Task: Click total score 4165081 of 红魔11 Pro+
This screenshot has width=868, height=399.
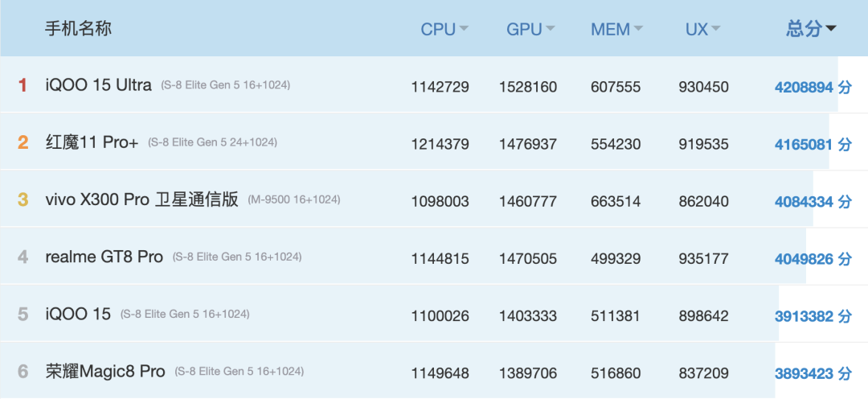Action: pyautogui.click(x=804, y=145)
